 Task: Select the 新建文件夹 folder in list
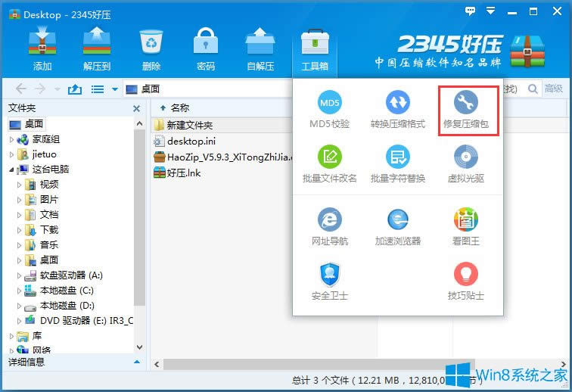click(x=189, y=125)
